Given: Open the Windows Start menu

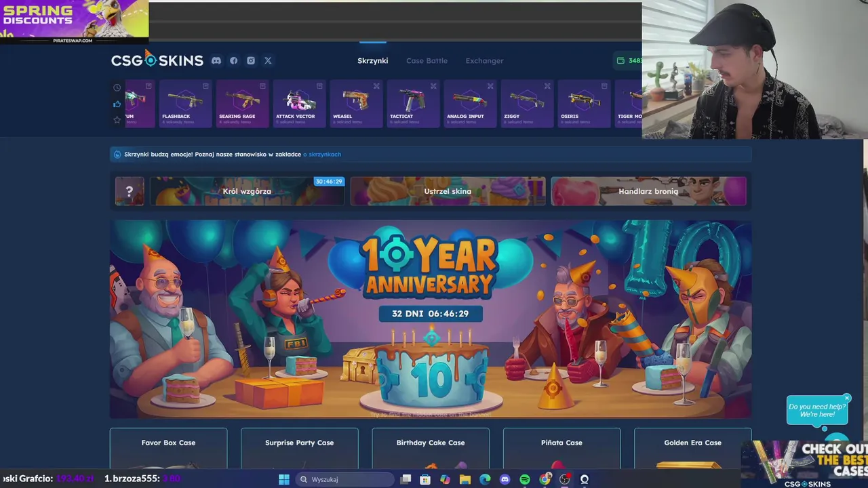Looking at the screenshot, I should (x=284, y=479).
